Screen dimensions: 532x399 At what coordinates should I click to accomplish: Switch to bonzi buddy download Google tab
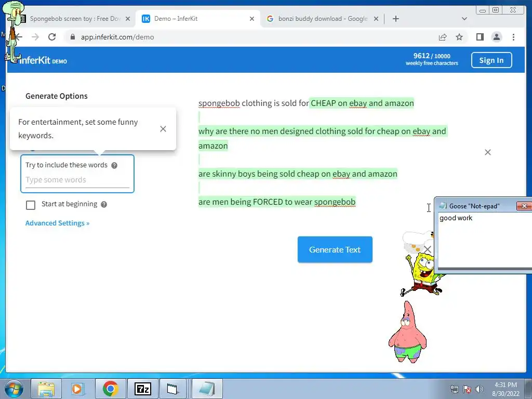pos(323,19)
